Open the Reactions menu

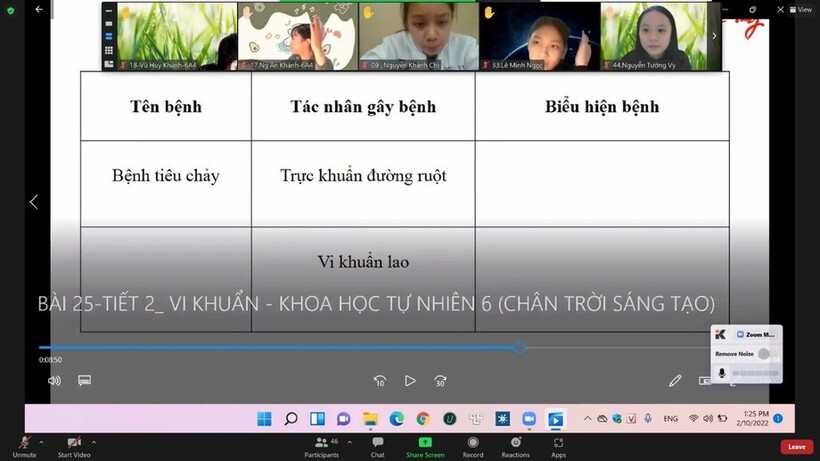[515, 443]
